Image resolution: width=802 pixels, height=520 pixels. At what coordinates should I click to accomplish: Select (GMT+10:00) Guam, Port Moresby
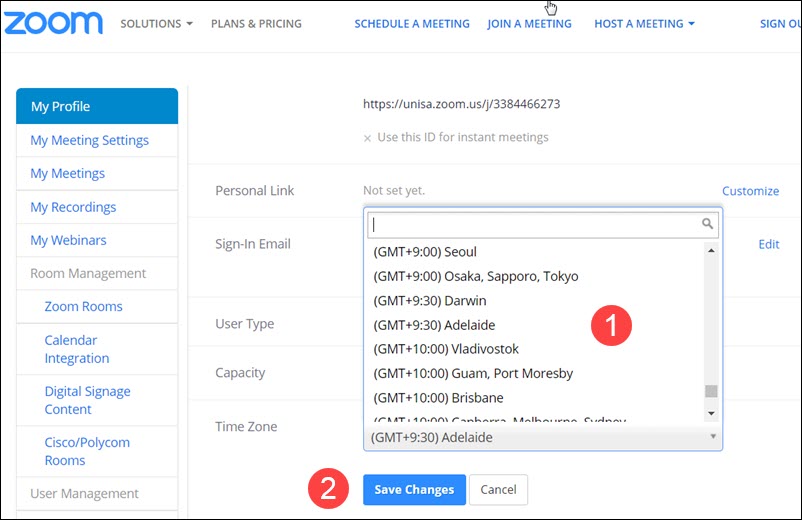tap(534, 373)
